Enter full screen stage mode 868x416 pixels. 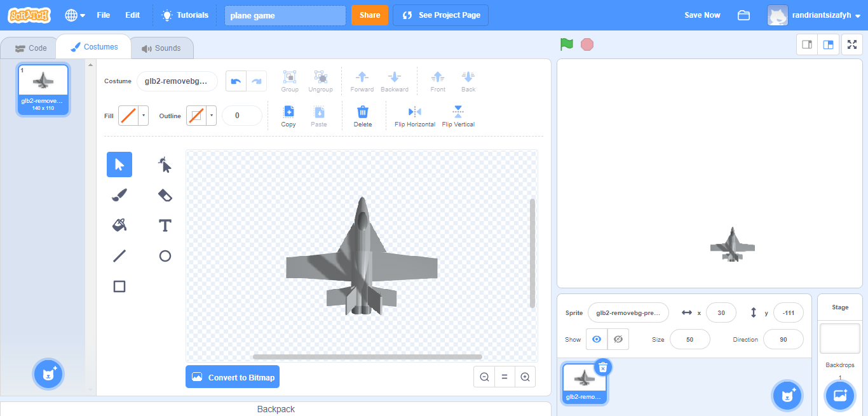click(x=852, y=44)
